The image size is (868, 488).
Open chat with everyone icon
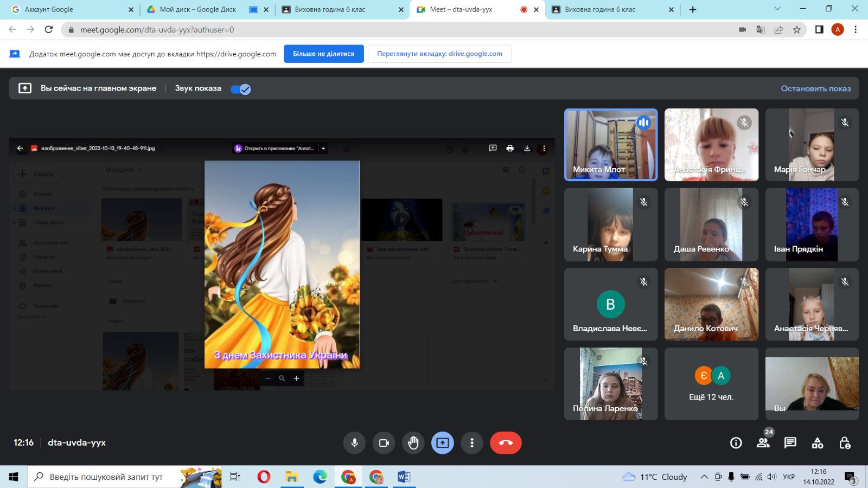click(790, 443)
